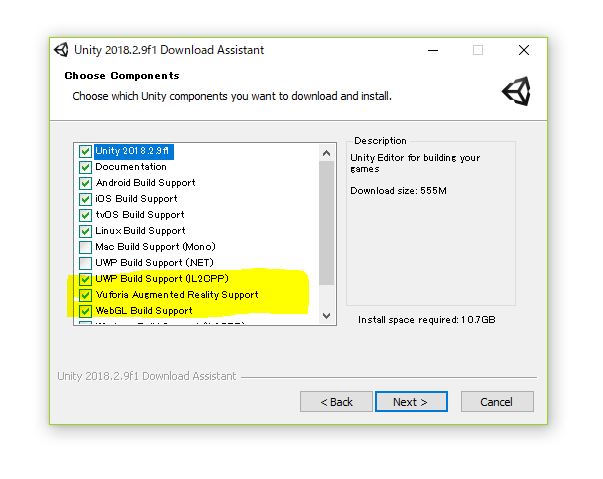Minimize the Download Assistant window
Image resolution: width=603 pixels, height=479 pixels.
click(x=433, y=50)
